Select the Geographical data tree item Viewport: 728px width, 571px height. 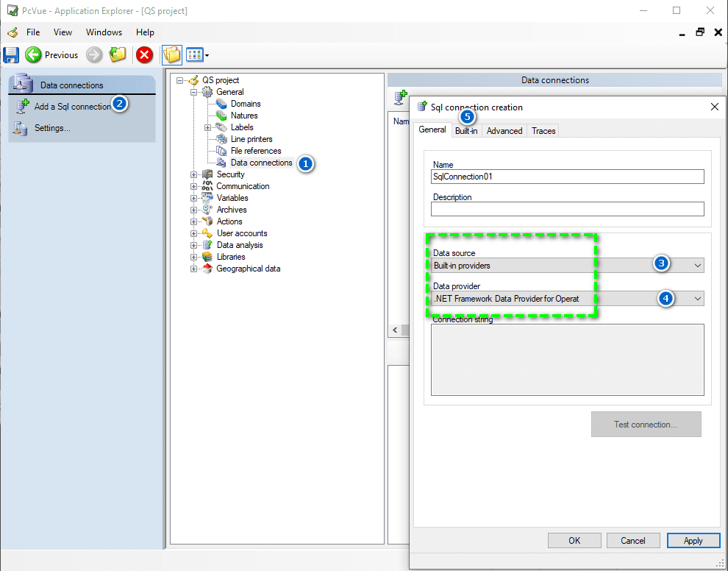pos(249,269)
